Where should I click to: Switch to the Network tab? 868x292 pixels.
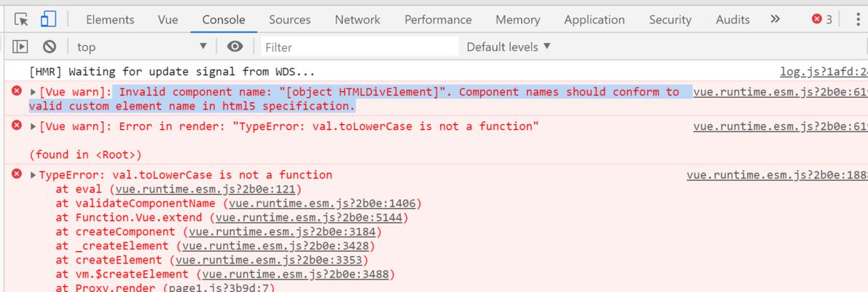click(357, 20)
